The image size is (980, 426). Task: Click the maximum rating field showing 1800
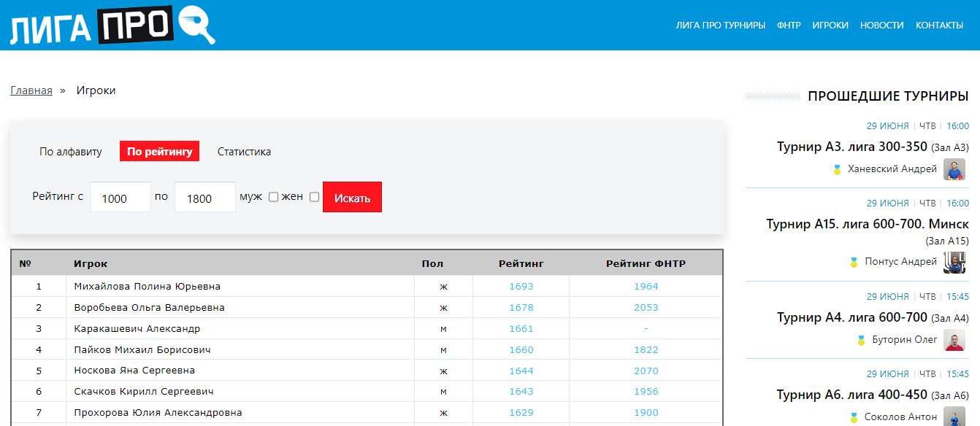[204, 198]
